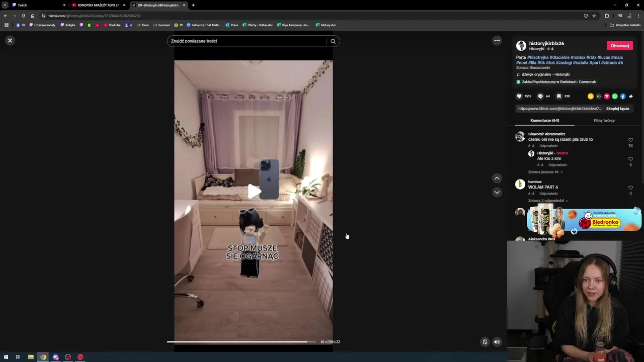
Task: Share video to Facebook
Action: coord(623,96)
